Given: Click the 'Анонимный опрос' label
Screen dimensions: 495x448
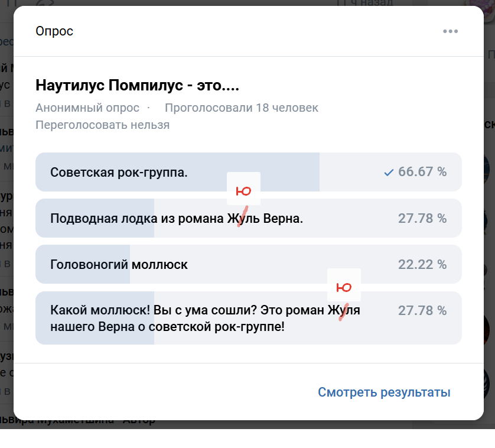Looking at the screenshot, I should click(x=87, y=108).
